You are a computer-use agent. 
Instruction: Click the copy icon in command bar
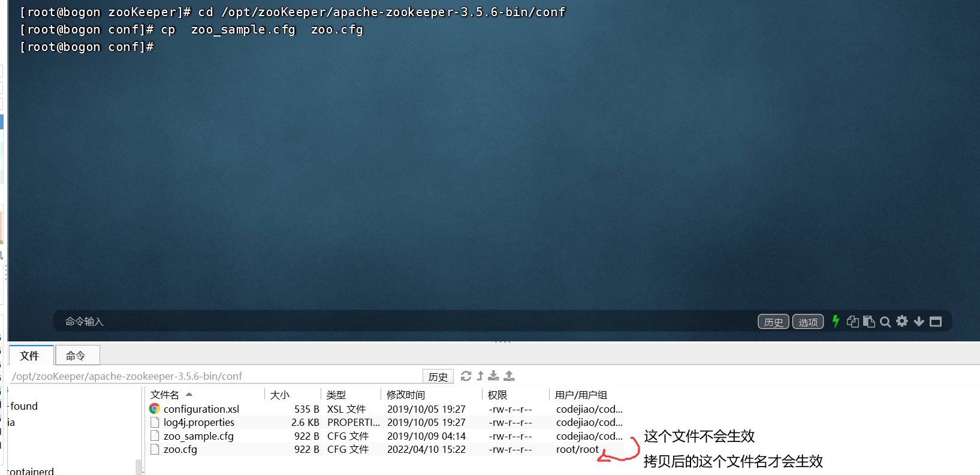[852, 322]
